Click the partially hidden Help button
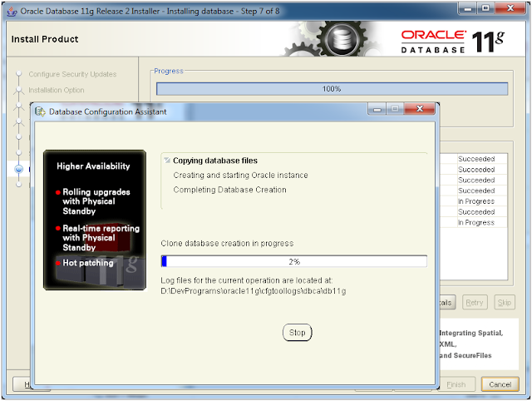Image resolution: width=532 pixels, height=401 pixels. [22, 384]
